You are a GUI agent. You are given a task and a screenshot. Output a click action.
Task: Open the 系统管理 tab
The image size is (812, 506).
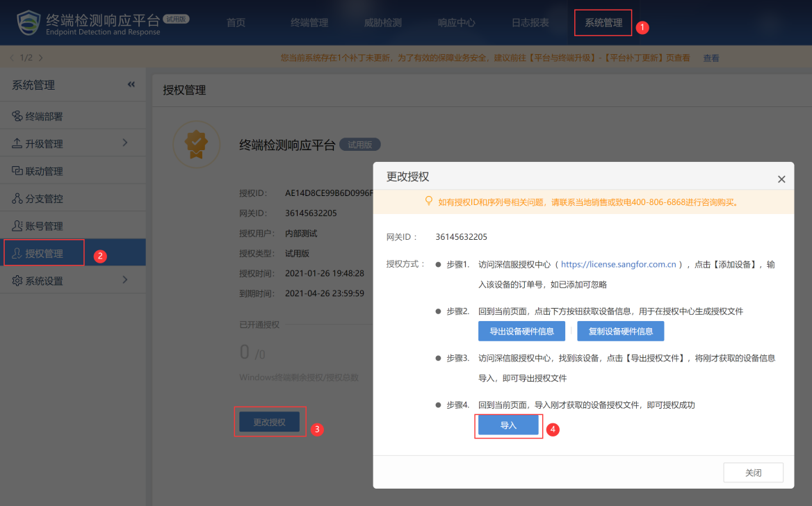coord(603,23)
